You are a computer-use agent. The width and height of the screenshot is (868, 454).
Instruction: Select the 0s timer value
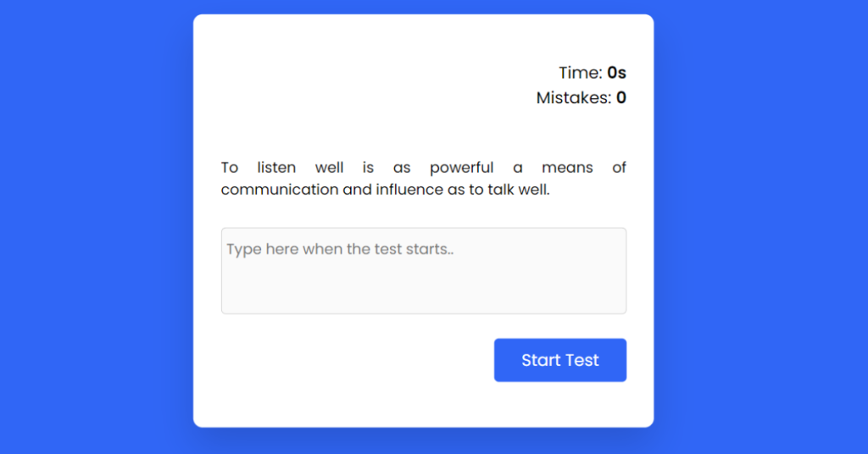click(616, 73)
